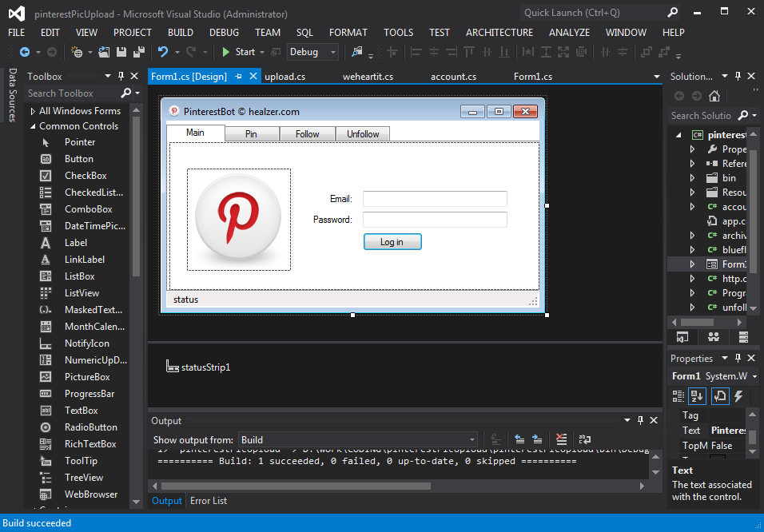
Task: Switch to the upload.cs document tab
Action: (x=285, y=77)
